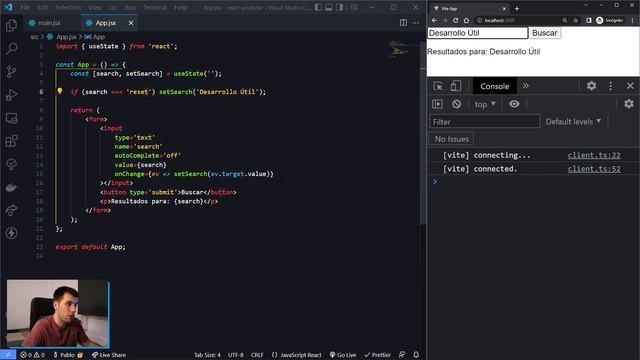
Task: Open notifications bell in status bar
Action: 416,355
